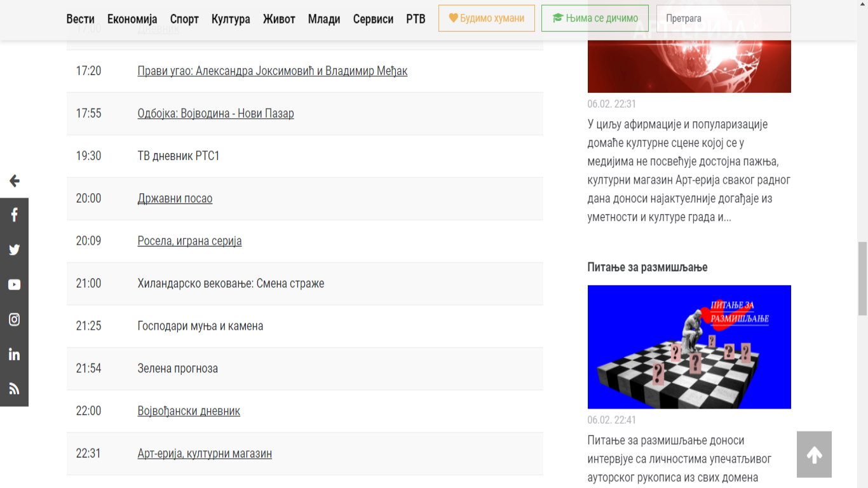The image size is (868, 488).
Task: Click the scroll-to-top arrow button
Action: (814, 454)
